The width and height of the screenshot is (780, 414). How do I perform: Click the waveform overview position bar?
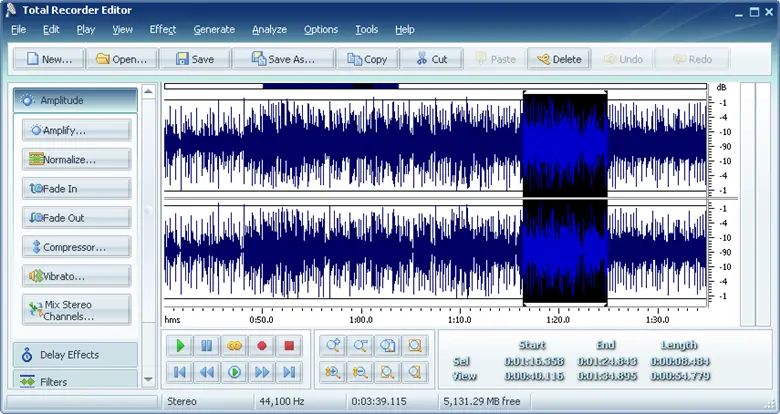tap(435, 86)
